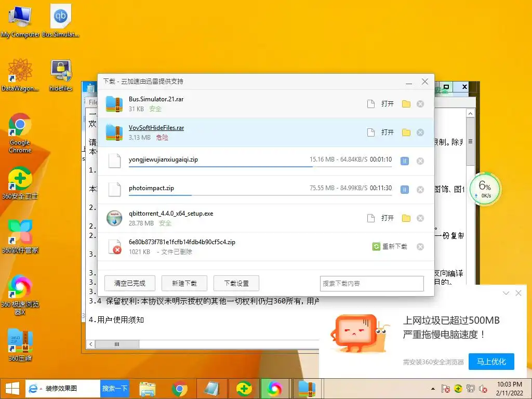Pause photoimpact.zip download
Viewport: 532px width, 399px height.
pyautogui.click(x=404, y=189)
